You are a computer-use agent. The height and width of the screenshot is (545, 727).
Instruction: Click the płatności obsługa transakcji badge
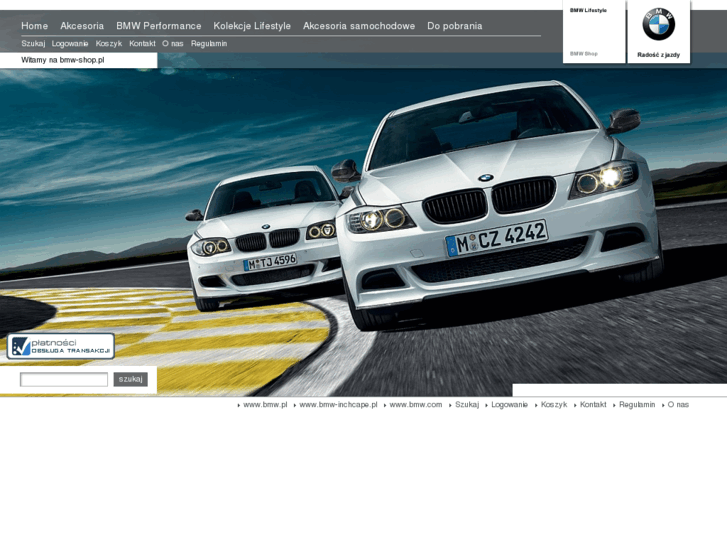tap(61, 346)
